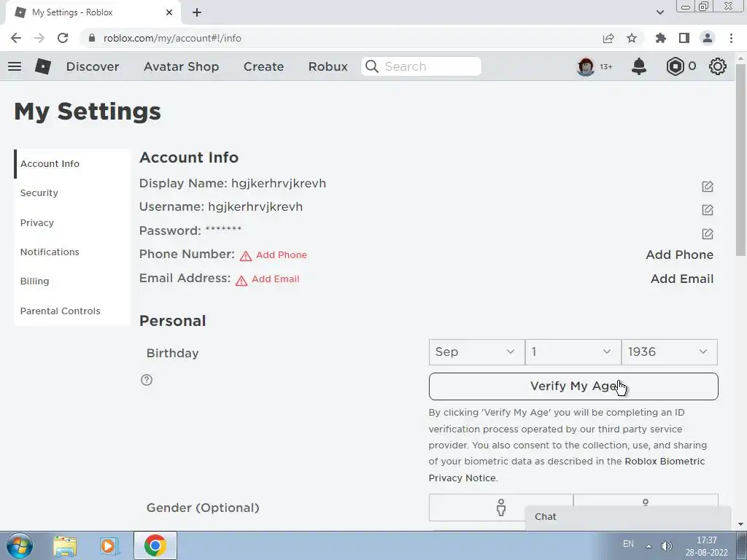
Task: Select the Account Info settings tab
Action: pyautogui.click(x=72, y=164)
